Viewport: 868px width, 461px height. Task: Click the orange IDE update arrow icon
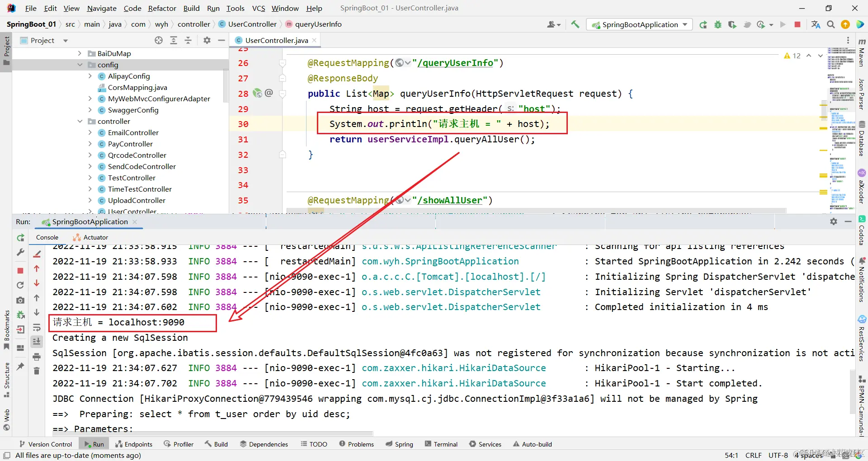coord(845,24)
